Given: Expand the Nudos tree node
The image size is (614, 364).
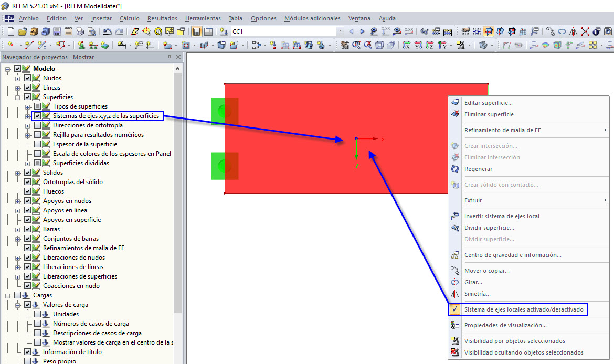Looking at the screenshot, I should click(18, 78).
